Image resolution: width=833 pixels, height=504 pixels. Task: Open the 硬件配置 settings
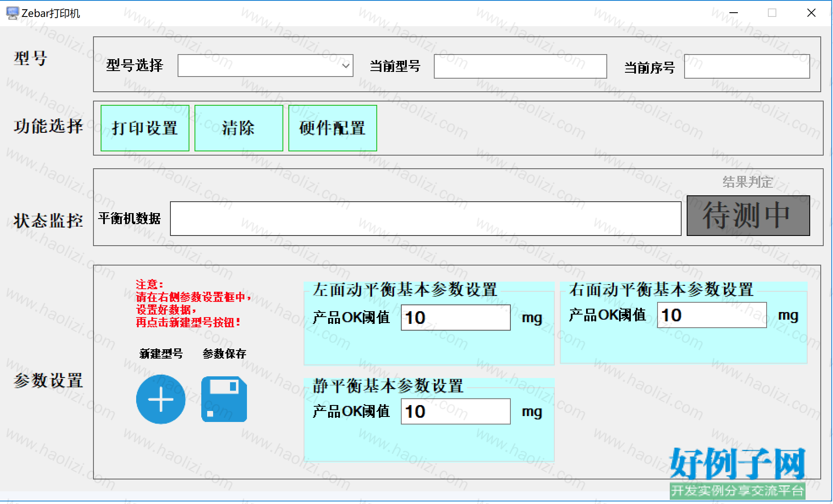(x=332, y=128)
